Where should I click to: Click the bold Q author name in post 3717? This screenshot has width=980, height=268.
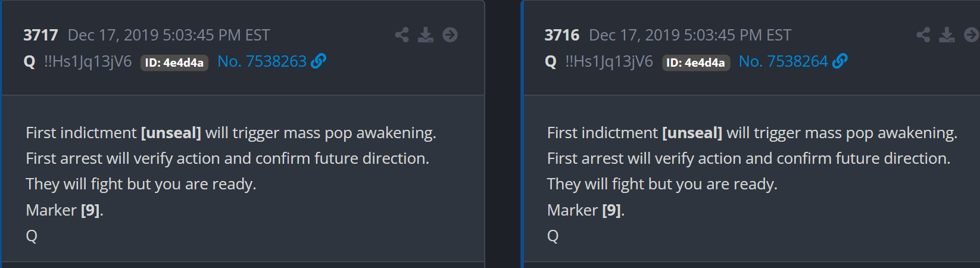[29, 61]
